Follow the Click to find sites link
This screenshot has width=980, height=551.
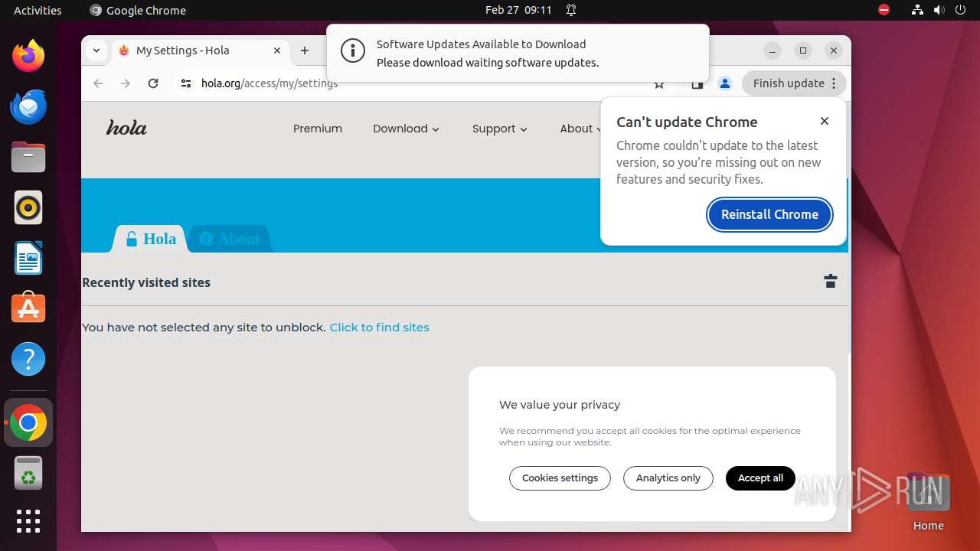pyautogui.click(x=379, y=328)
